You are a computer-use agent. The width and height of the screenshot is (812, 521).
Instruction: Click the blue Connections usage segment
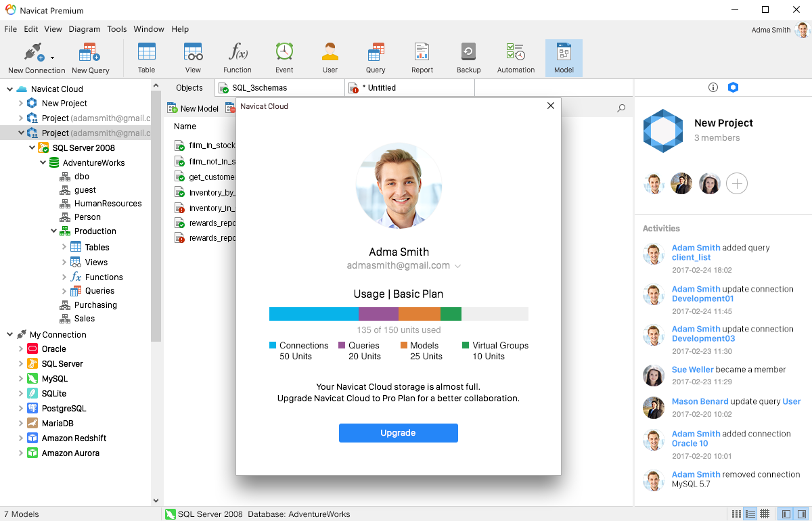(x=314, y=314)
